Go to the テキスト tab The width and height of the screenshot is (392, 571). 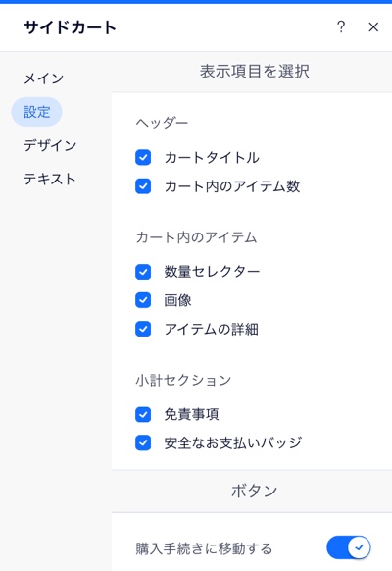coord(50,179)
